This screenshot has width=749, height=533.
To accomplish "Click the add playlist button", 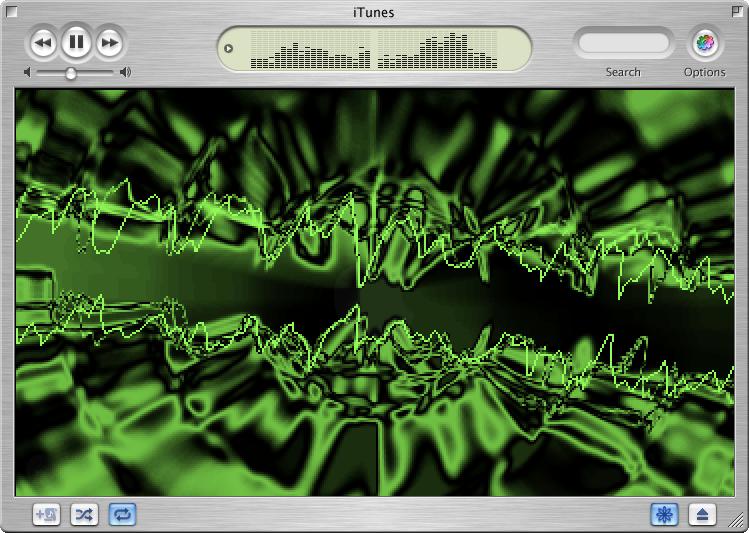I will [x=46, y=514].
